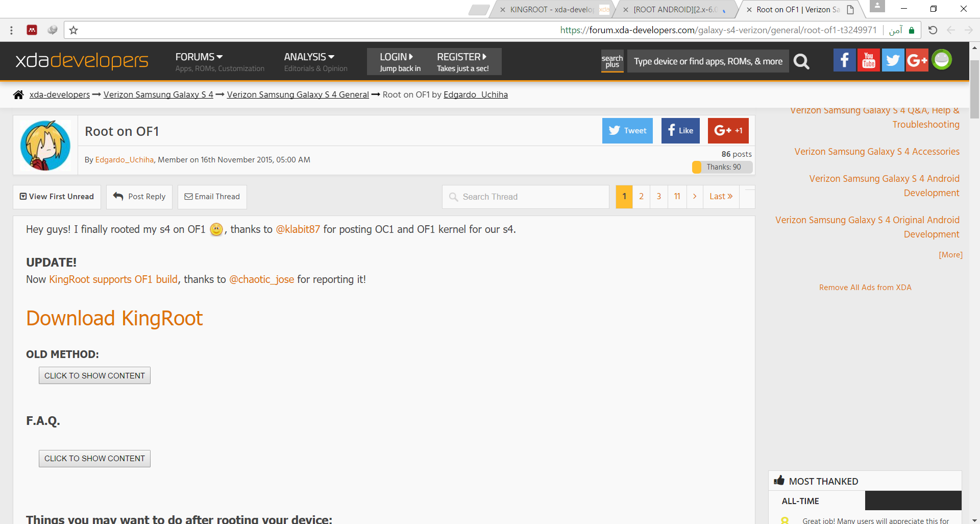Go to page 11 of thread
980x524 pixels.
(x=677, y=197)
